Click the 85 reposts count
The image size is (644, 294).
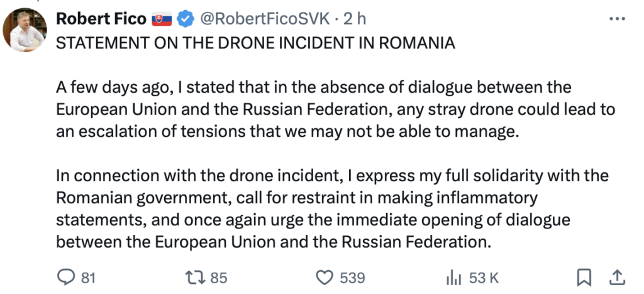pyautogui.click(x=218, y=278)
